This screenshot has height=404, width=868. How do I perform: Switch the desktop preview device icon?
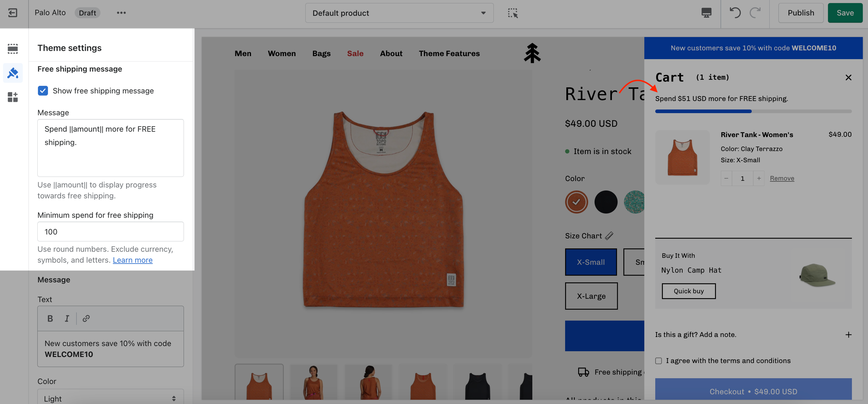(x=706, y=13)
